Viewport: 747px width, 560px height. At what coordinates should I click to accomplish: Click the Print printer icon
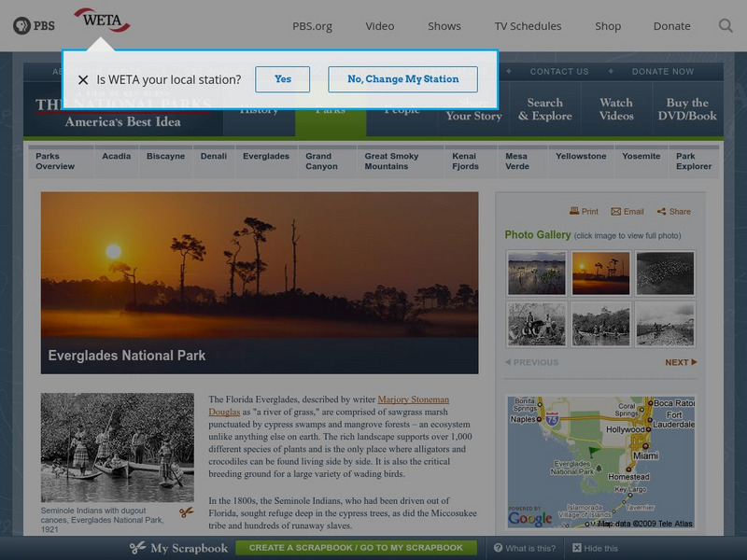pos(574,211)
